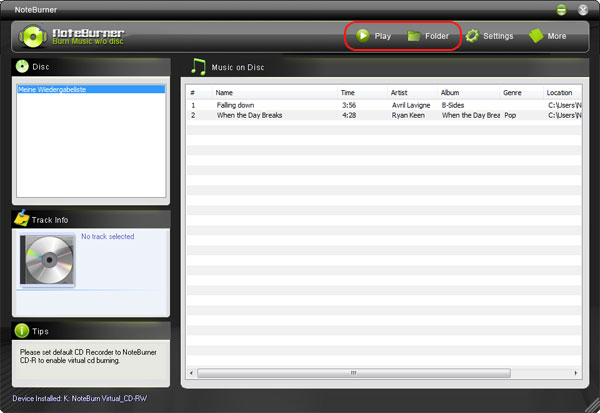Viewport: 600px width, 413px height.
Task: Click the green Play icon
Action: [x=362, y=36]
